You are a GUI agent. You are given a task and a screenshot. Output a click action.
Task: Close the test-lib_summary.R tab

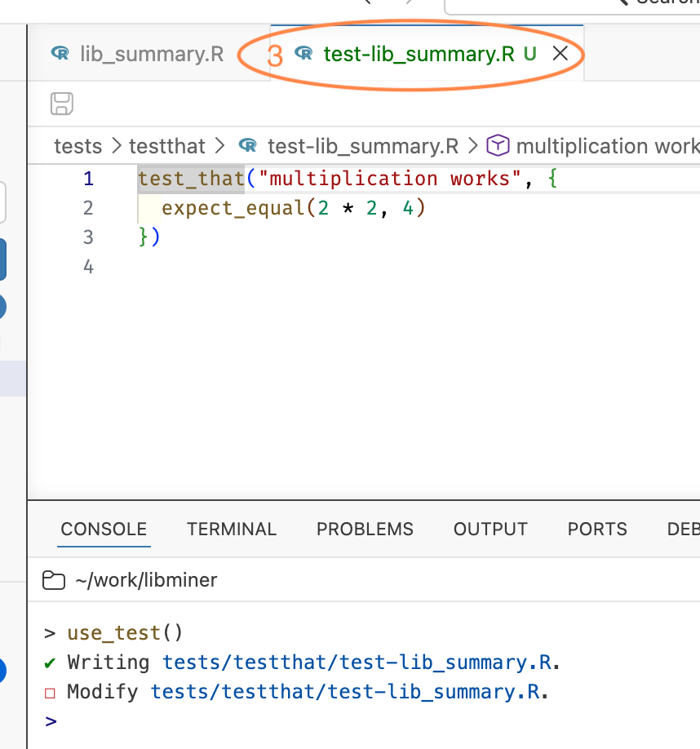[560, 53]
